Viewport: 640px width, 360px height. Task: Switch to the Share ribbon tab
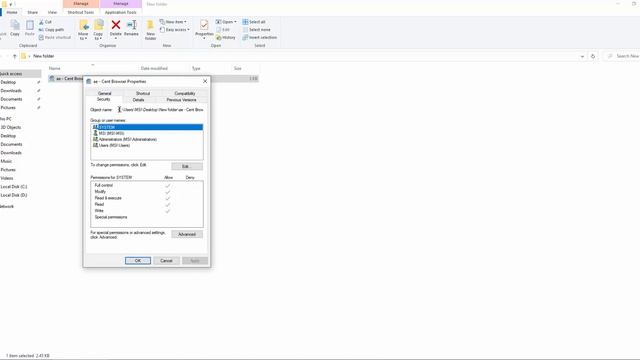pos(33,13)
